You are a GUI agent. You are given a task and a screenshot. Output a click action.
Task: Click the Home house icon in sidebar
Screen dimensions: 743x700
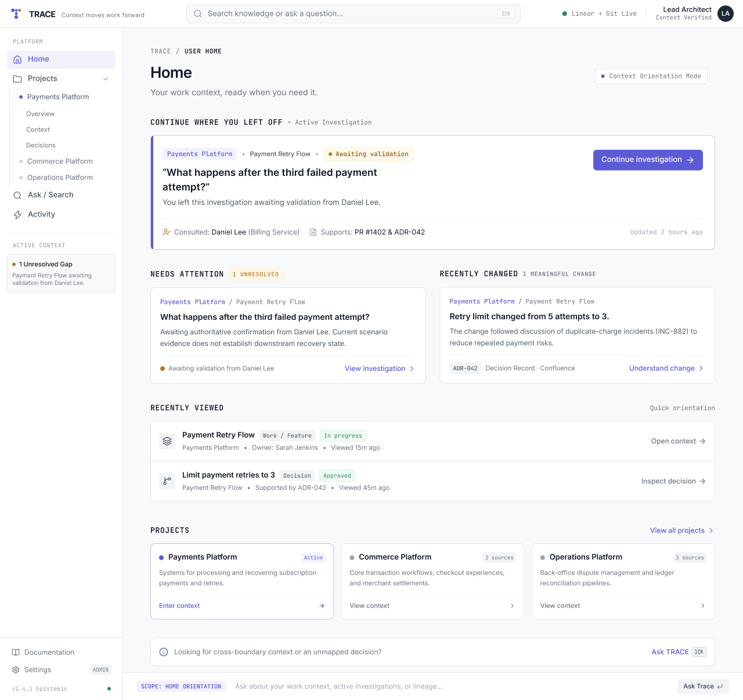pos(17,59)
